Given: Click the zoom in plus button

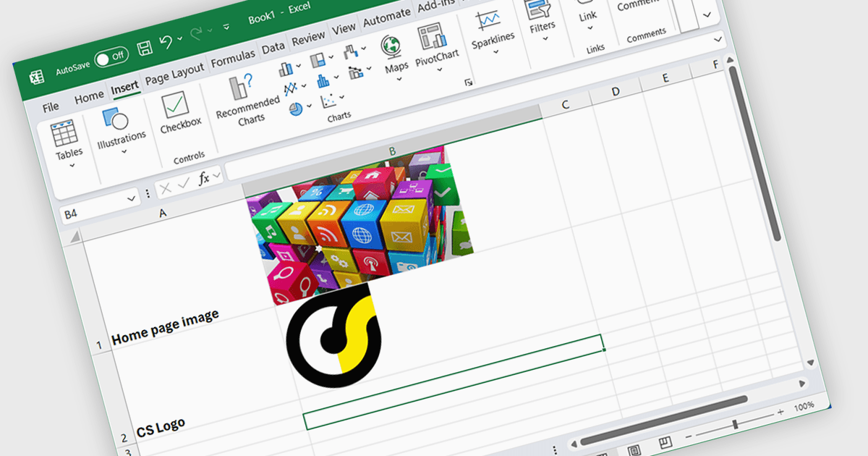Looking at the screenshot, I should click(x=780, y=411).
